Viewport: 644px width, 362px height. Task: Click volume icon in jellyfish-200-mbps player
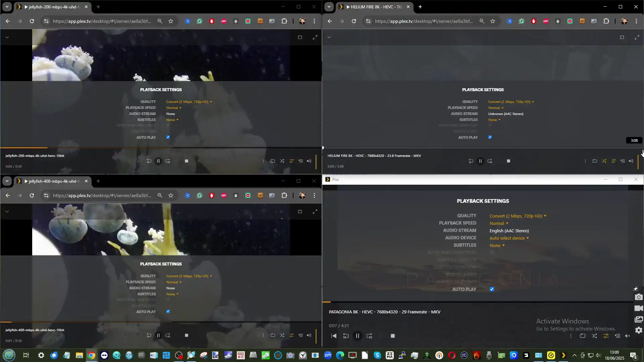pos(309,161)
